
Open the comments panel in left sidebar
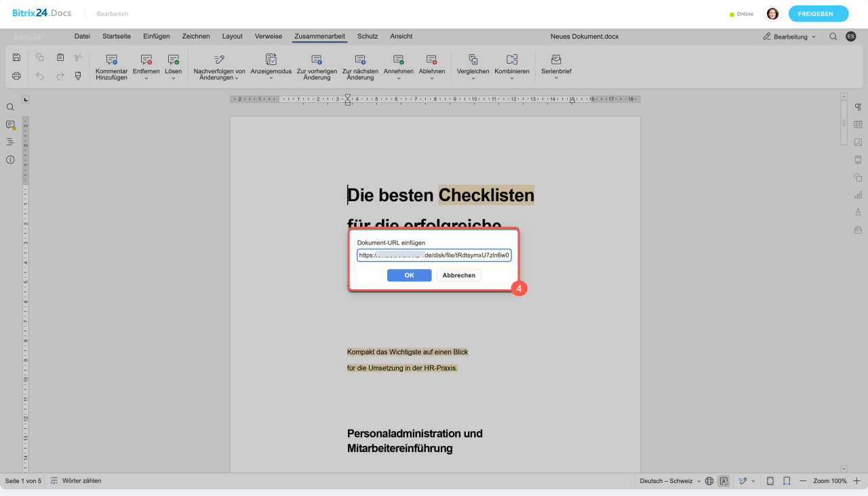[x=10, y=125]
